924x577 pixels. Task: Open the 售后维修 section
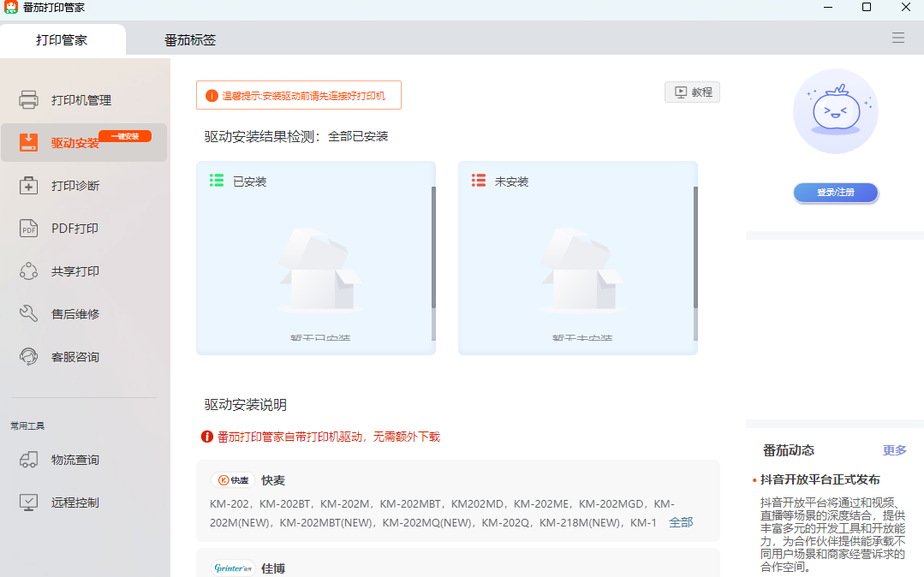76,313
